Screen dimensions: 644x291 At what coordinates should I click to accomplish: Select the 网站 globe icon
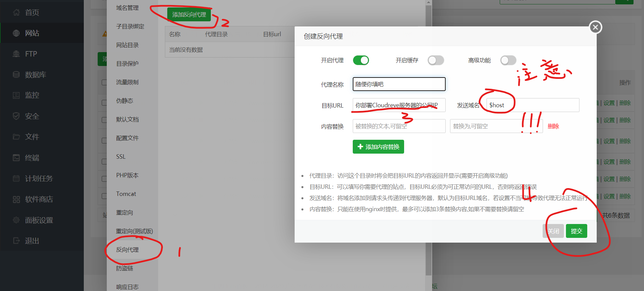(16, 33)
